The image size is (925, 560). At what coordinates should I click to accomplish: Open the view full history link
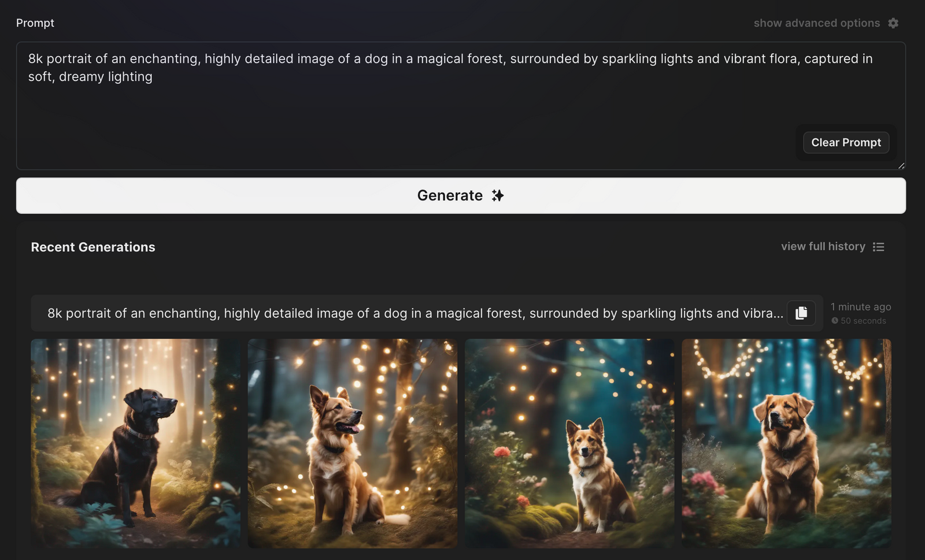coord(823,246)
